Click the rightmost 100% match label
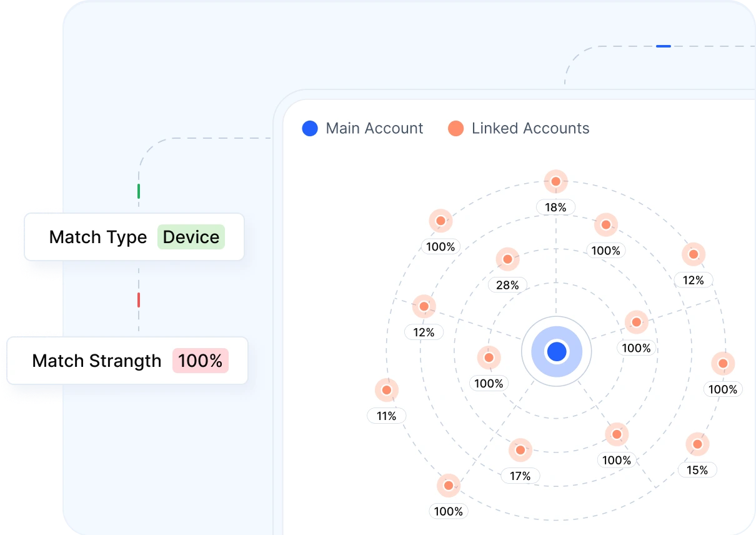Image resolution: width=756 pixels, height=535 pixels. point(723,389)
